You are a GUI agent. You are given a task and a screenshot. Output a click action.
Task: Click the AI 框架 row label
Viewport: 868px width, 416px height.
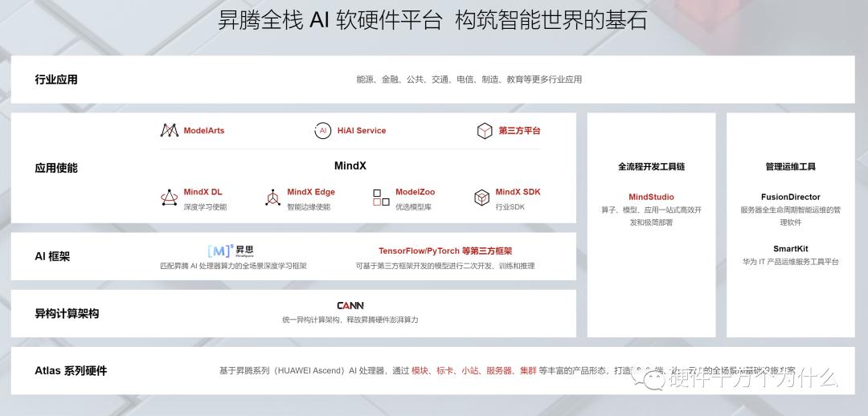coord(52,256)
